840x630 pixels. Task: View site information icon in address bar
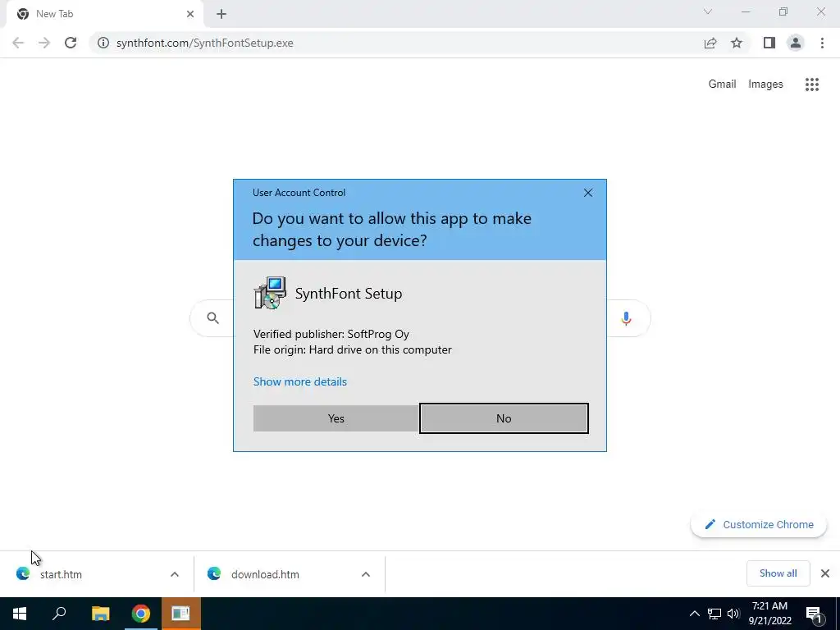pos(103,43)
